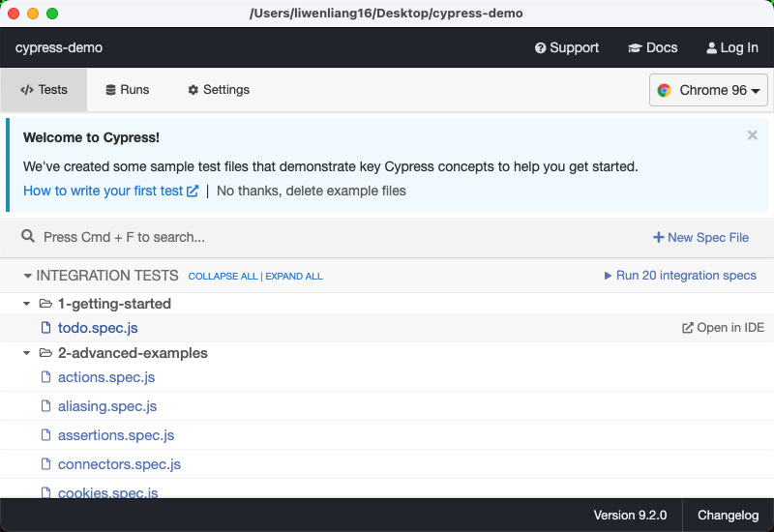
Task: Click the cypress-demo project name
Action: 59,47
